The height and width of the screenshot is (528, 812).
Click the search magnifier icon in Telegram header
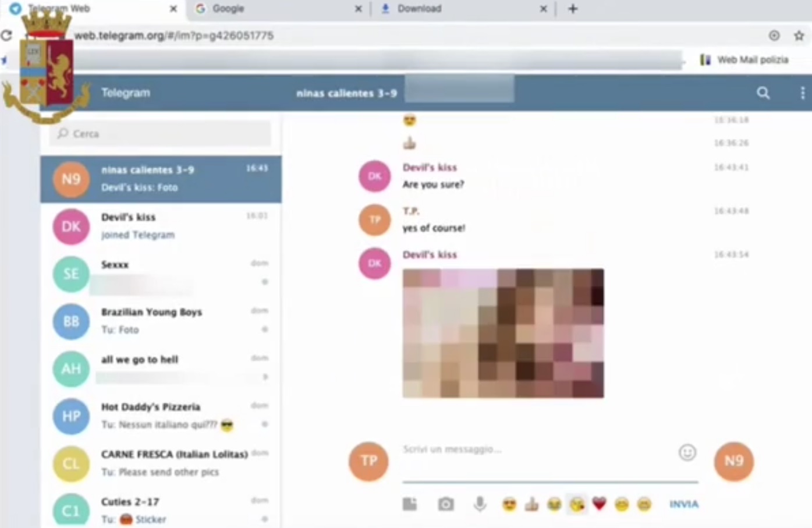763,93
